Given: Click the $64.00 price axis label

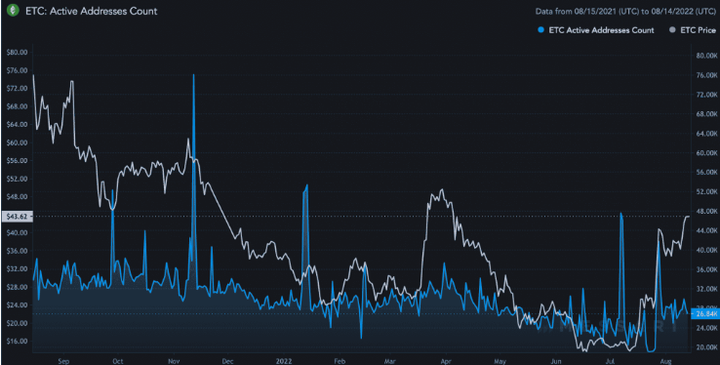Looking at the screenshot, I should pyautogui.click(x=17, y=124).
